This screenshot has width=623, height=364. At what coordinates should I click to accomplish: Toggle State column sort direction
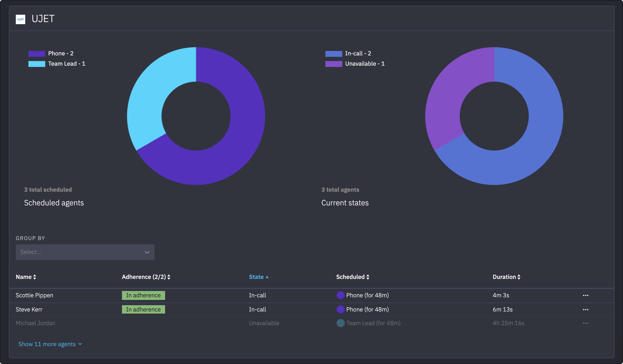[259, 277]
